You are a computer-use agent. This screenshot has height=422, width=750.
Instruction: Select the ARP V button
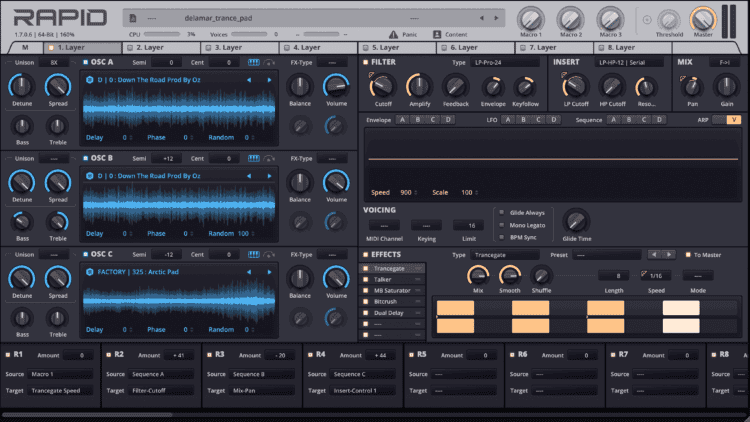pos(734,120)
